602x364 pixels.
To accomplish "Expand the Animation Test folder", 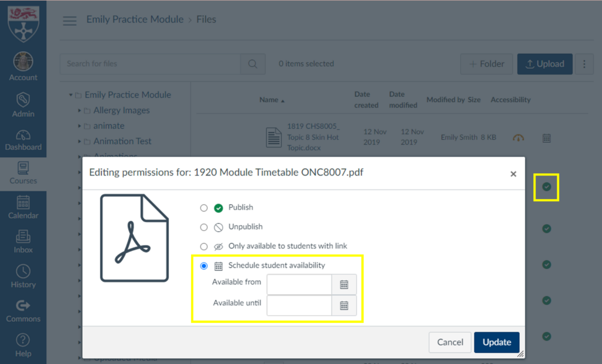I will coord(80,141).
